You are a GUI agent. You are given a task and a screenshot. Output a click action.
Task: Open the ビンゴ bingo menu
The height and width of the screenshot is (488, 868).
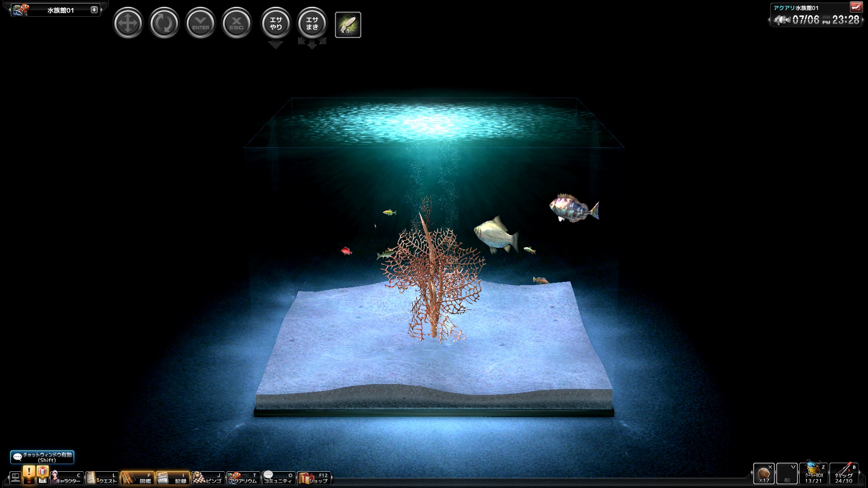coord(208,478)
